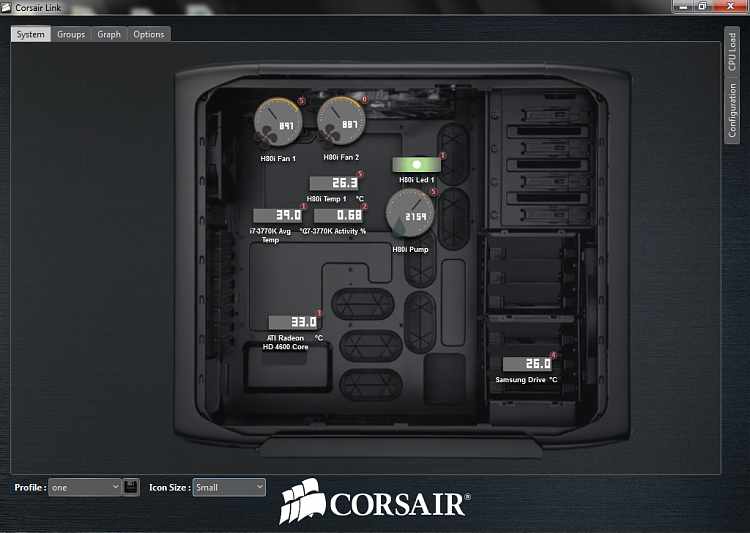Restore down the Corsair Link window
Viewport: 750px width, 533px height.
(703, 6)
